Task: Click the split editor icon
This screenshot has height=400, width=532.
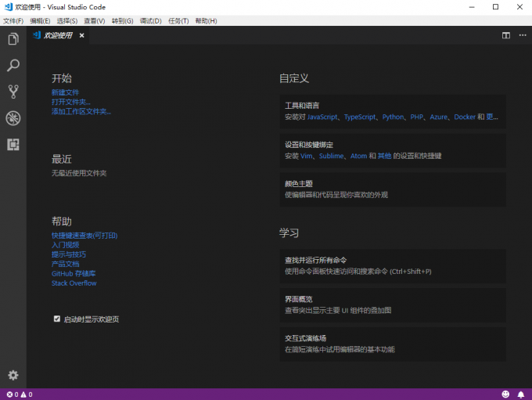Action: click(x=506, y=35)
